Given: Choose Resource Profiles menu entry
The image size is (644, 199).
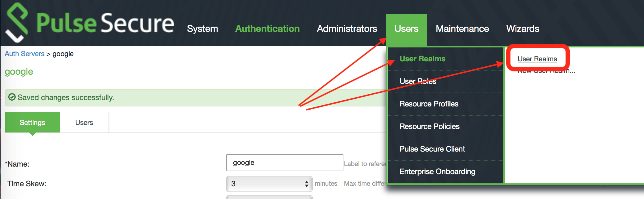Looking at the screenshot, I should pos(429,104).
